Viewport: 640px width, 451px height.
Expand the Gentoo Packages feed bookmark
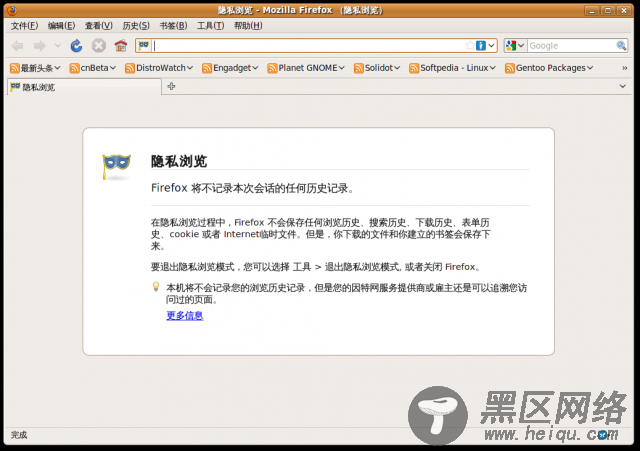pos(590,68)
